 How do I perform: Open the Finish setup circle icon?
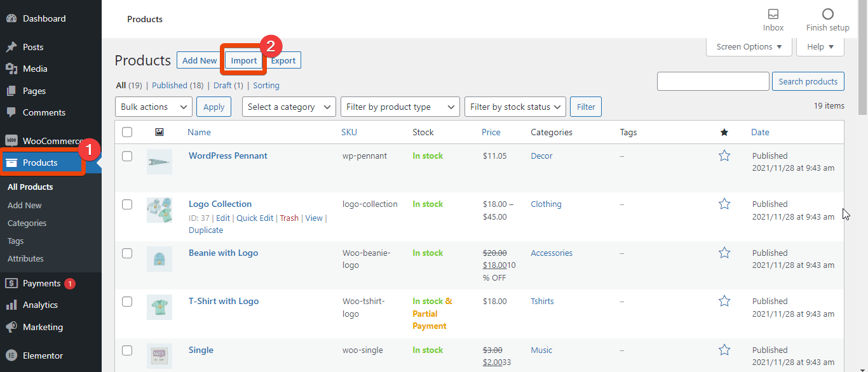tap(827, 14)
